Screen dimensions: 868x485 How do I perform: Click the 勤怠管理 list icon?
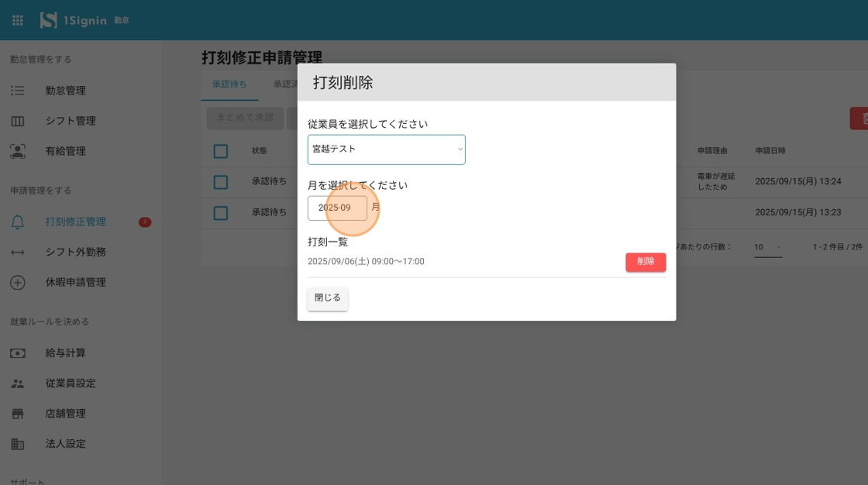(18, 90)
